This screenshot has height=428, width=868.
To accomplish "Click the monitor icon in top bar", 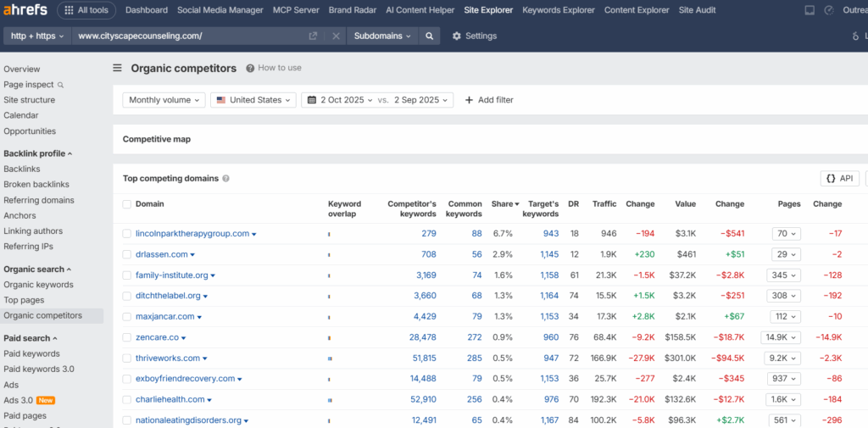I will [810, 10].
